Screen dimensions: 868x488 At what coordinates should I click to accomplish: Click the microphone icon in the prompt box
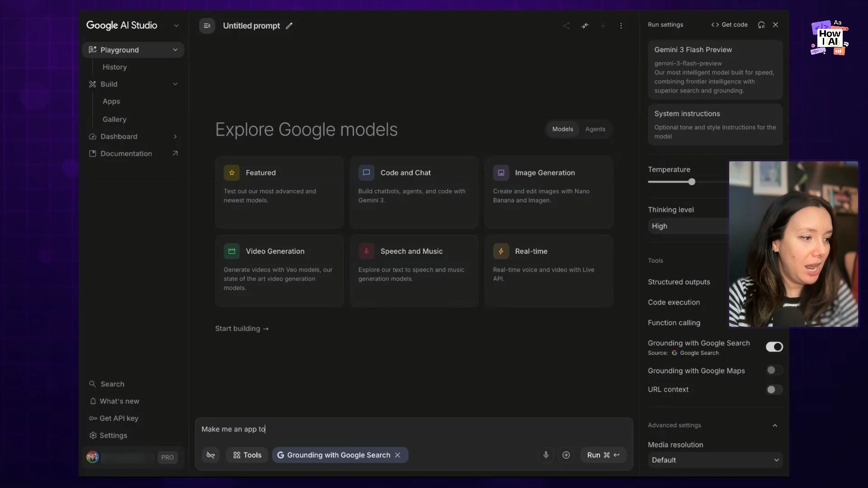[x=546, y=455]
